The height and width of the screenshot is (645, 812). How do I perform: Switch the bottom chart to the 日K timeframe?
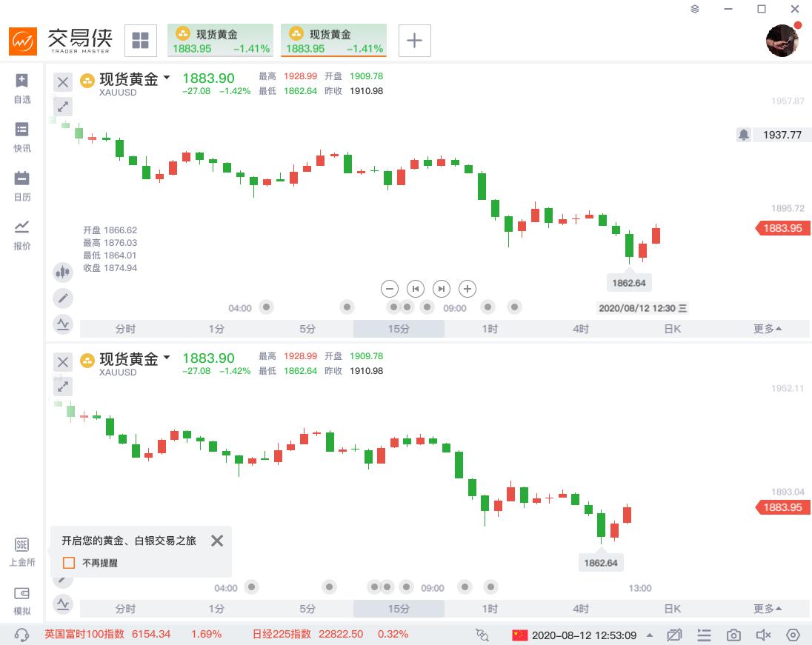pyautogui.click(x=672, y=609)
